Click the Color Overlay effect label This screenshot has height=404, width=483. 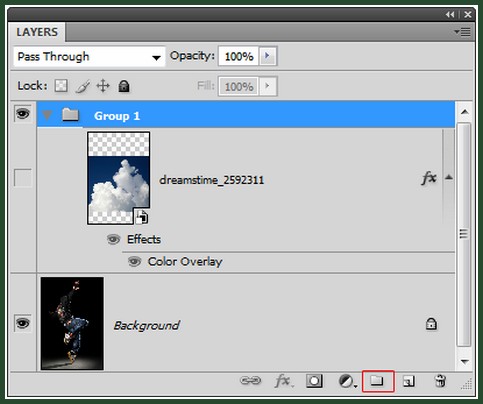pyautogui.click(x=185, y=262)
